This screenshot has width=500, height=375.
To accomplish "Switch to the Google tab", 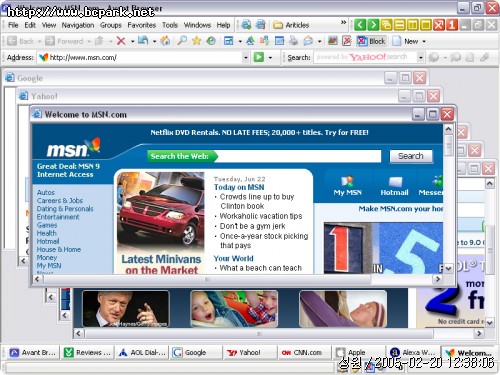I will pos(196,352).
